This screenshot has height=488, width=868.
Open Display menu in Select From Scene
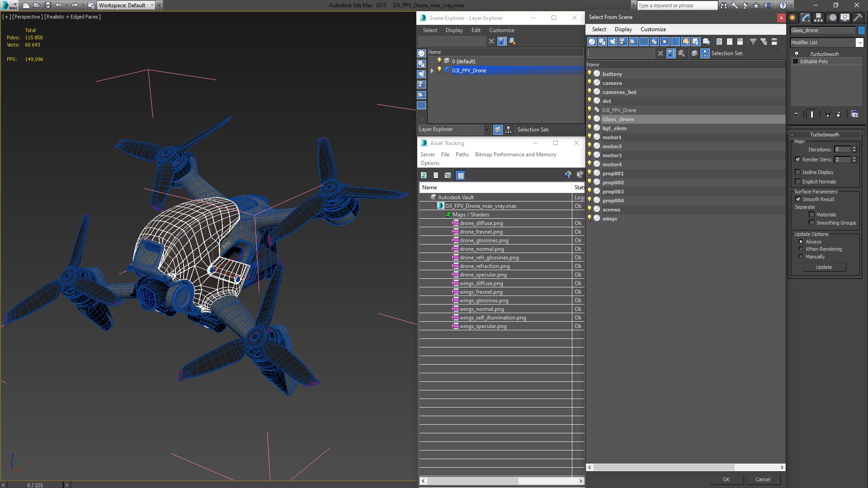tap(623, 29)
